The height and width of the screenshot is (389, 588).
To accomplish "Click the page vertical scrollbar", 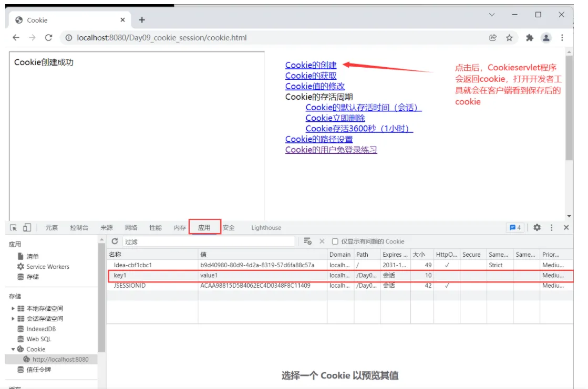I will 569,109.
